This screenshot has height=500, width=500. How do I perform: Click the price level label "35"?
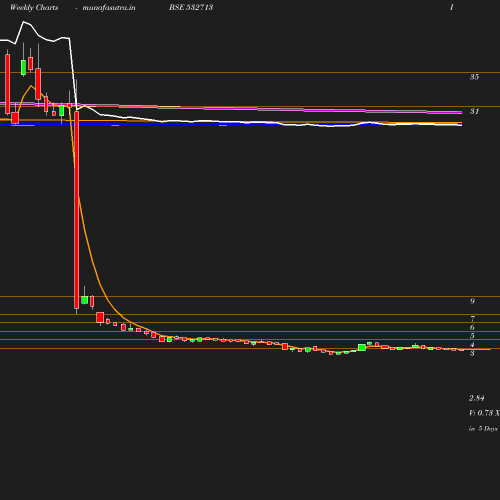pos(474,77)
